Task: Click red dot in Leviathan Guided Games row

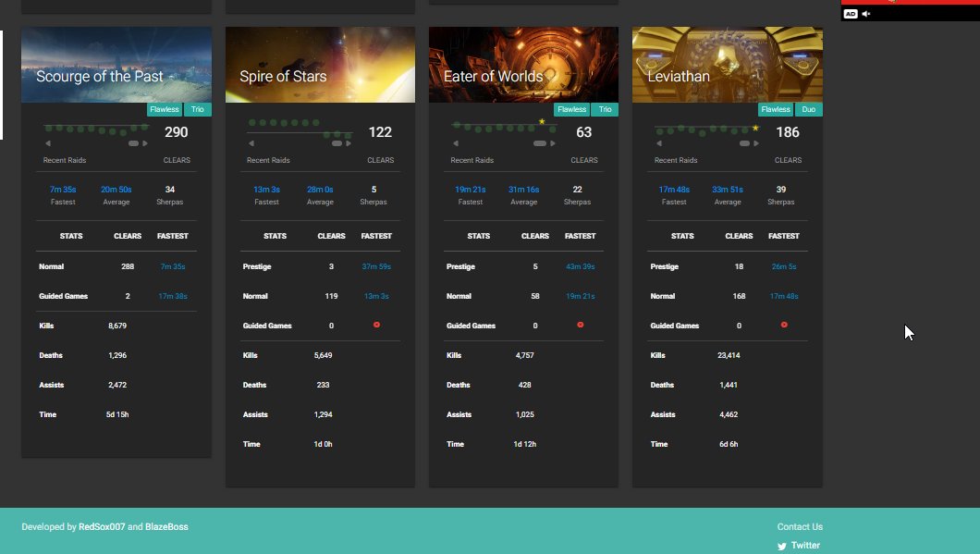Action: [784, 325]
